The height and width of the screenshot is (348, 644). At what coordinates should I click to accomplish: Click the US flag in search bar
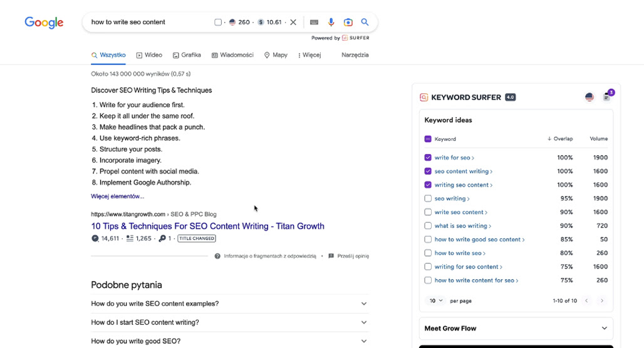click(x=232, y=22)
